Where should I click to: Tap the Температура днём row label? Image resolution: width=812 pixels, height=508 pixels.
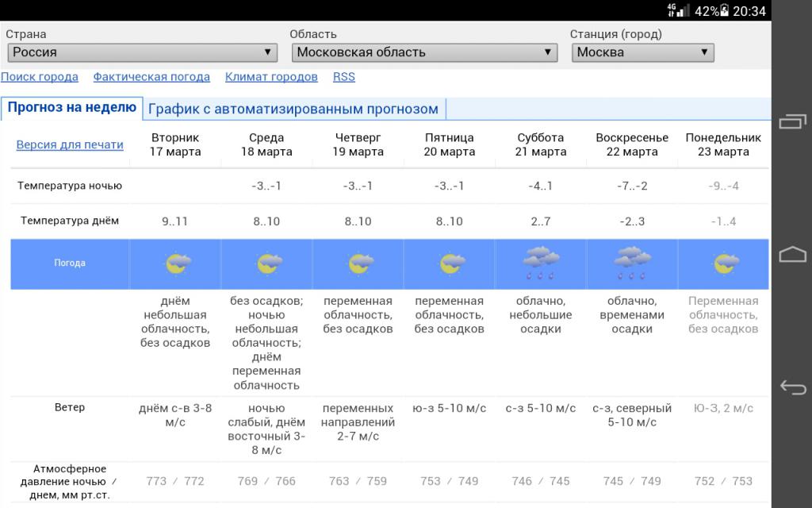click(x=70, y=221)
